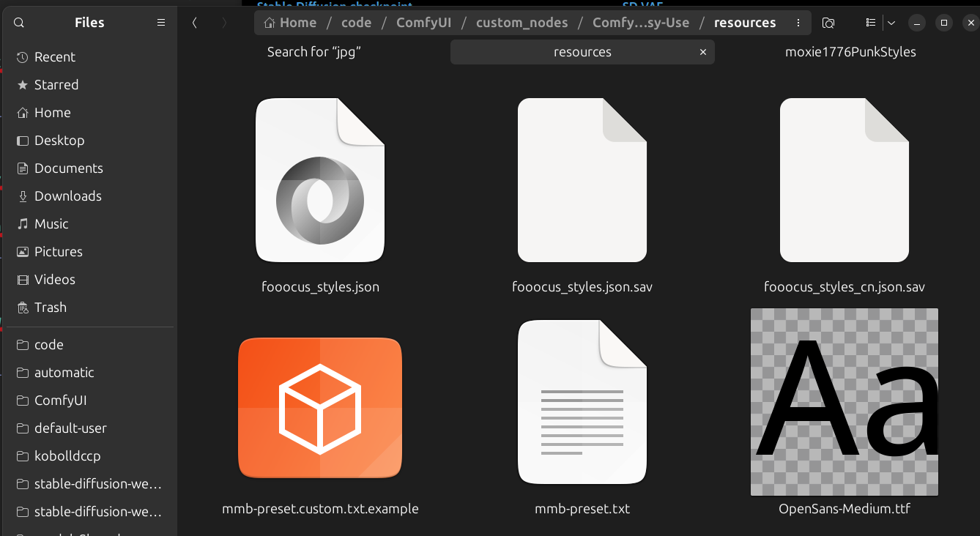Select the mmb-preset.custom.txt.example orange box icon

pos(320,407)
